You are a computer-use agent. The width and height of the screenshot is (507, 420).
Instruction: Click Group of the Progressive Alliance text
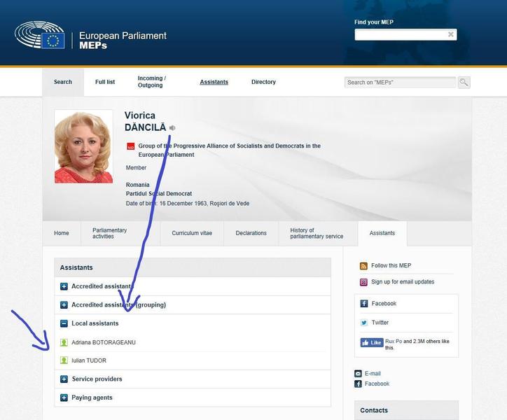click(x=230, y=150)
